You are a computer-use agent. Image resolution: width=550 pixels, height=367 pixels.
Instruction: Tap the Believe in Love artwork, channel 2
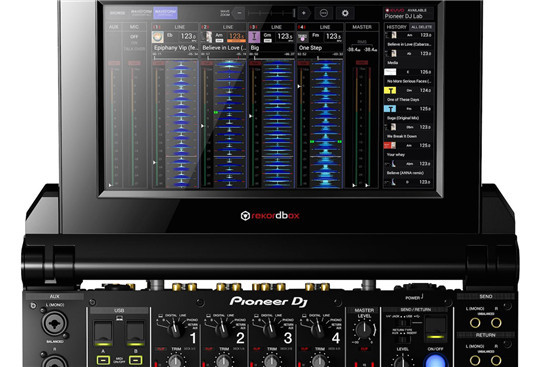point(206,37)
